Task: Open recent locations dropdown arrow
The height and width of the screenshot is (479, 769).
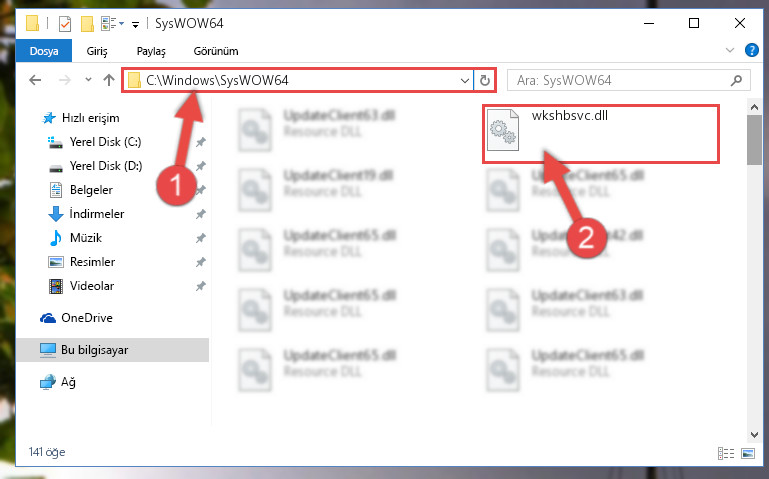Action: coord(88,79)
